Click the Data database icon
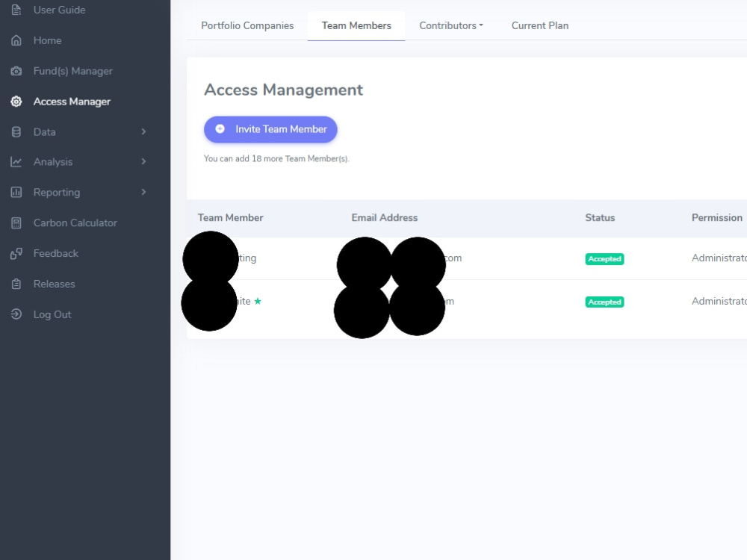 (16, 132)
